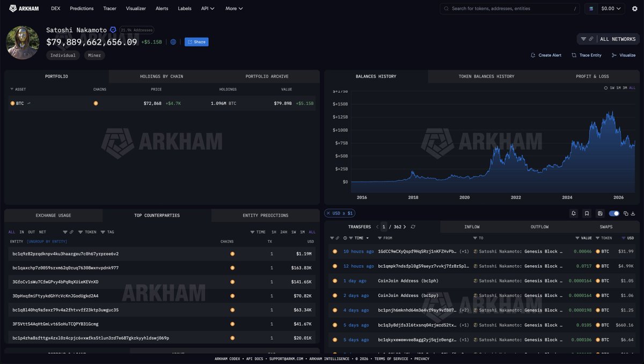This screenshot has width=644, height=364.
Task: Select the verified badge by Satoshi Nakamoto
Action: pos(113,30)
